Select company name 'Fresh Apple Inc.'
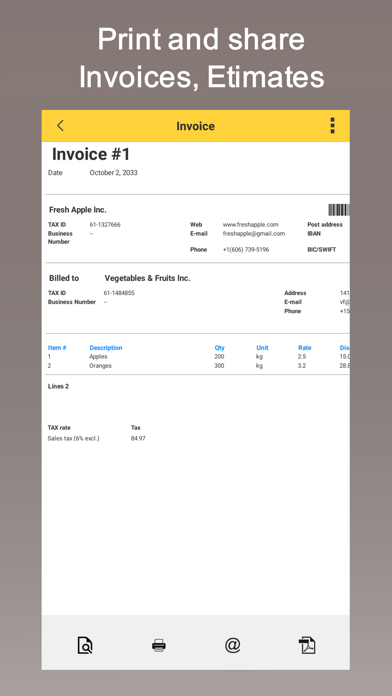 click(78, 210)
